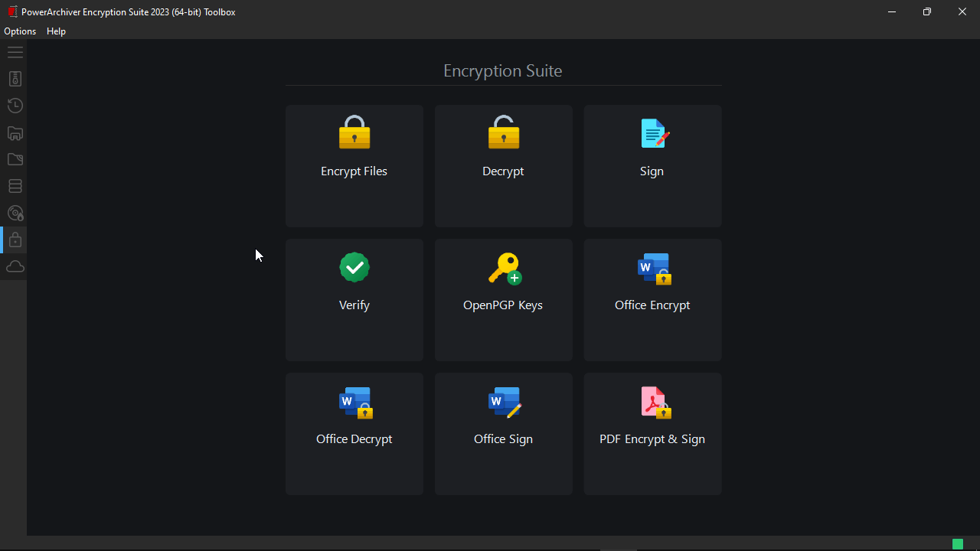Open the Options menu
This screenshot has height=551, width=980.
[20, 31]
